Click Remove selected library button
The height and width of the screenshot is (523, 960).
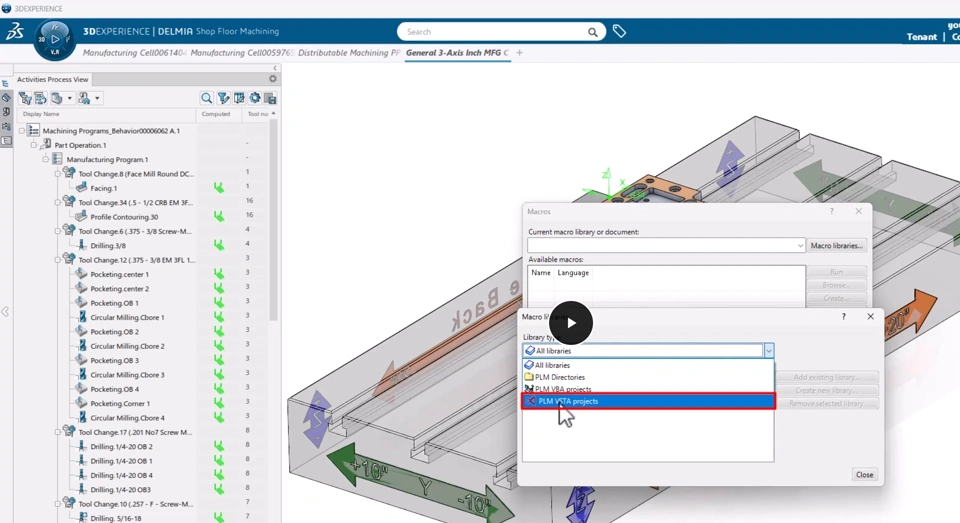pos(827,404)
